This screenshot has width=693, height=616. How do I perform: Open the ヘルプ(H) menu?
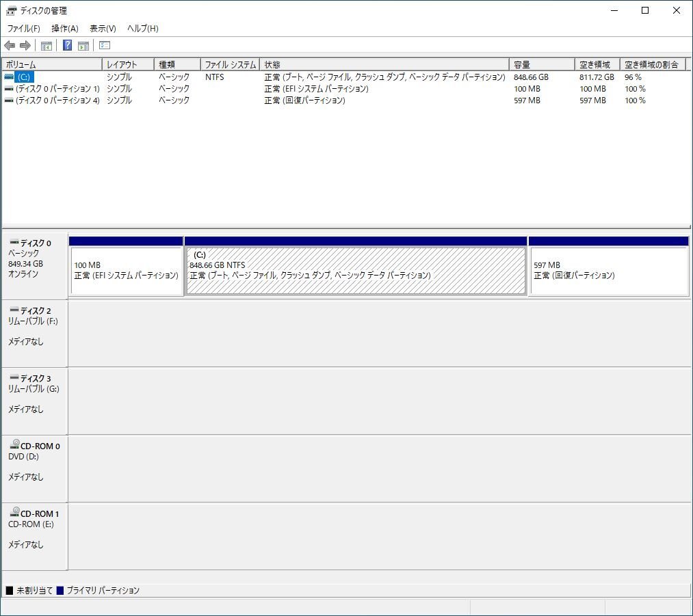[x=142, y=29]
